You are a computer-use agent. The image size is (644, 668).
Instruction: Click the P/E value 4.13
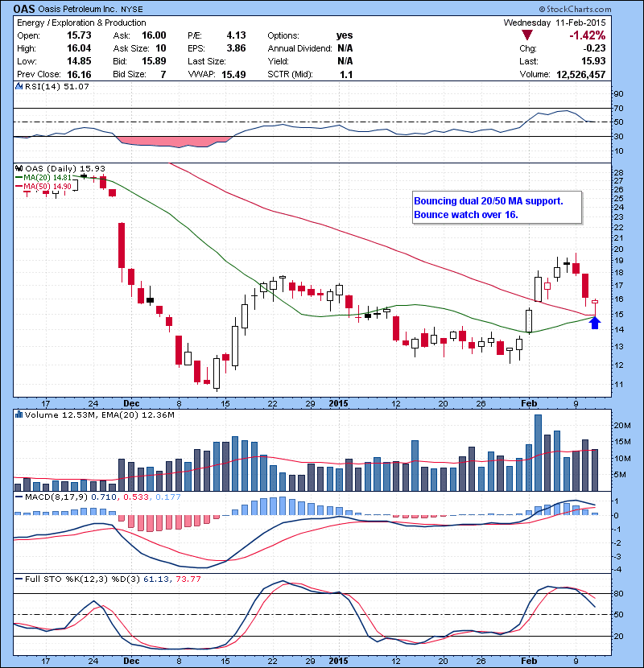[x=236, y=35]
